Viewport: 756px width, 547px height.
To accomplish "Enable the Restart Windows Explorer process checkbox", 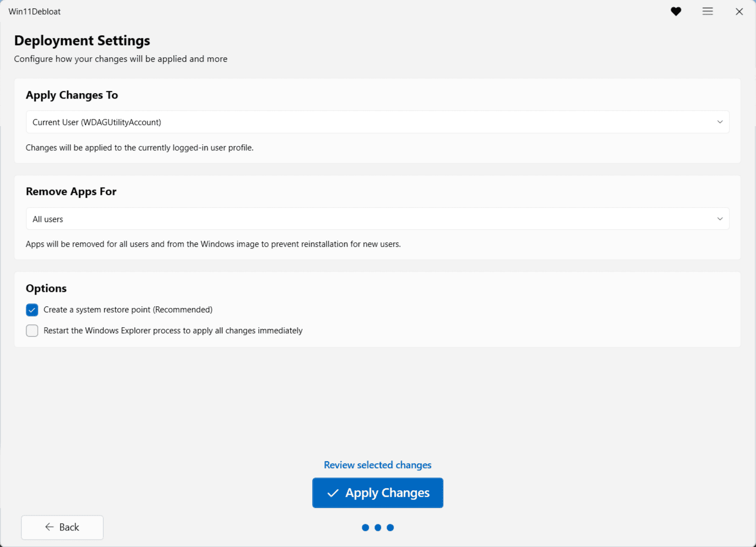I will pyautogui.click(x=32, y=331).
